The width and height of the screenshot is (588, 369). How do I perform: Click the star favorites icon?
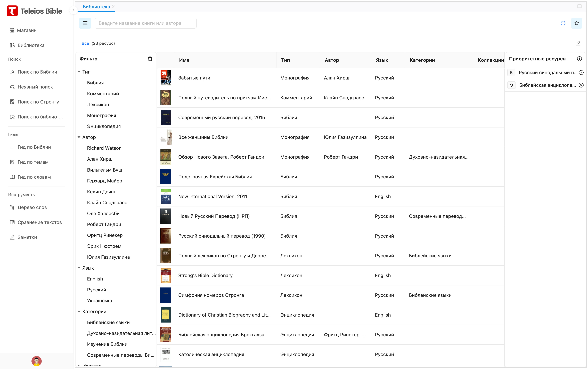click(x=577, y=23)
